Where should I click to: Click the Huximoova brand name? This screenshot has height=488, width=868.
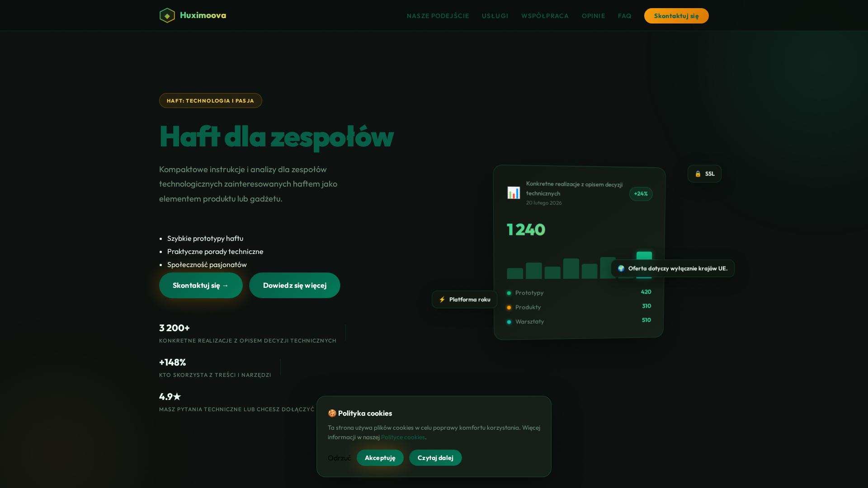(203, 15)
